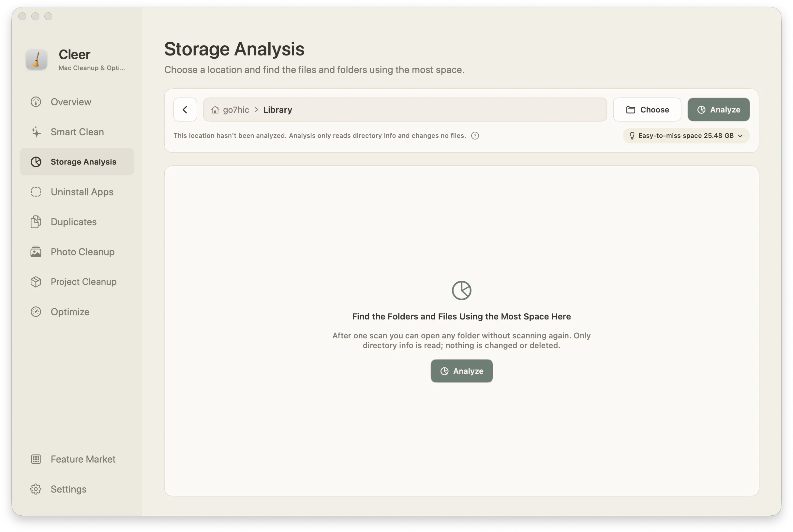The image size is (793, 532).
Task: Click the Settings gear icon
Action: pyautogui.click(x=36, y=489)
